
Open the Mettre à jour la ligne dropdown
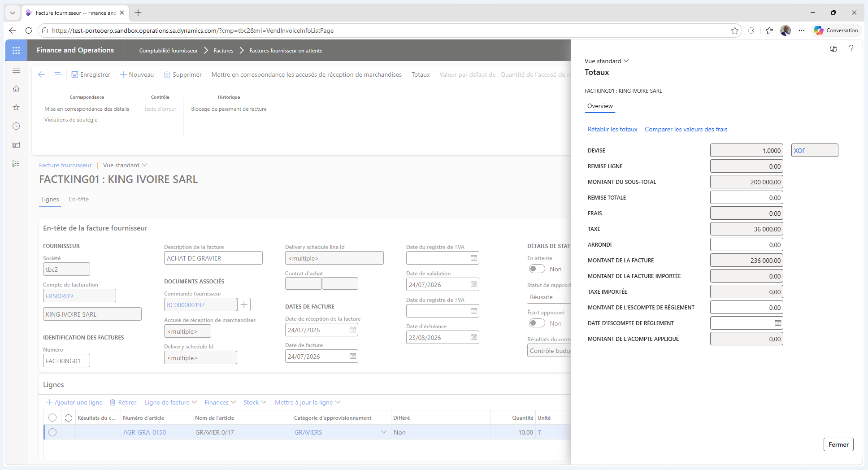point(308,402)
